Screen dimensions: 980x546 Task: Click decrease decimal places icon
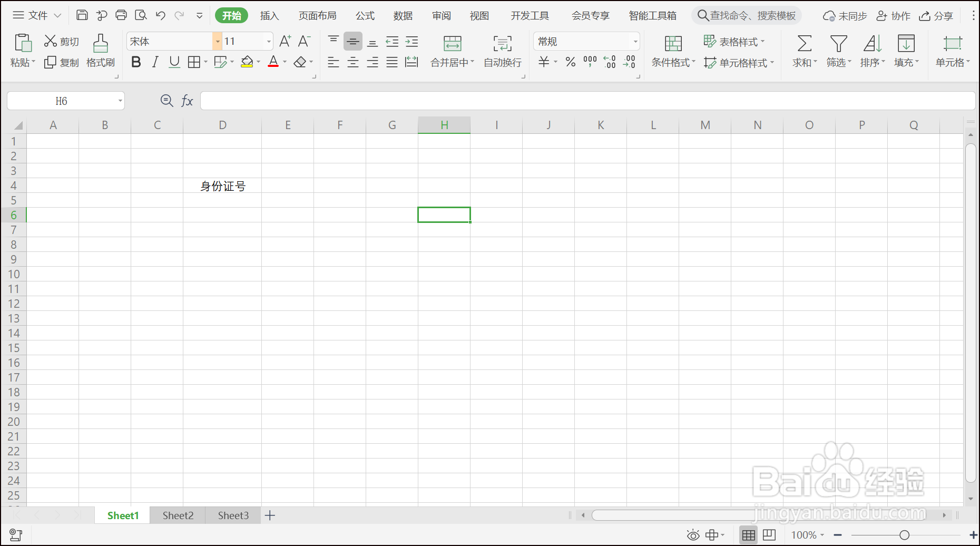click(629, 62)
